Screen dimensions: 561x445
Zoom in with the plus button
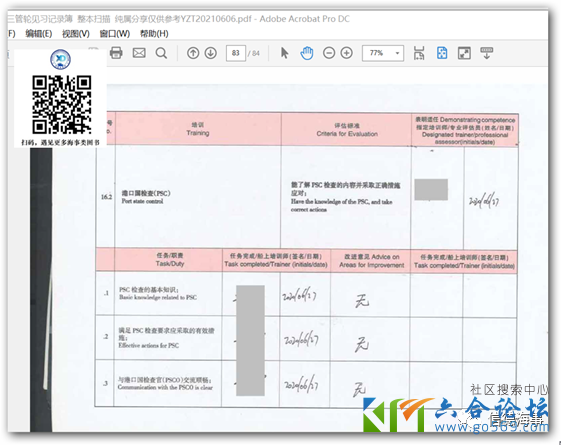click(x=346, y=53)
